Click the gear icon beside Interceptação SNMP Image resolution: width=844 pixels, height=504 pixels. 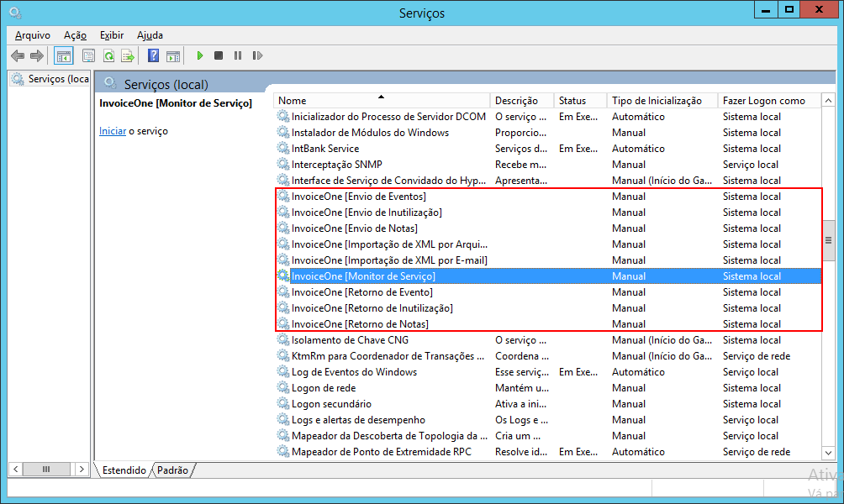click(x=283, y=164)
